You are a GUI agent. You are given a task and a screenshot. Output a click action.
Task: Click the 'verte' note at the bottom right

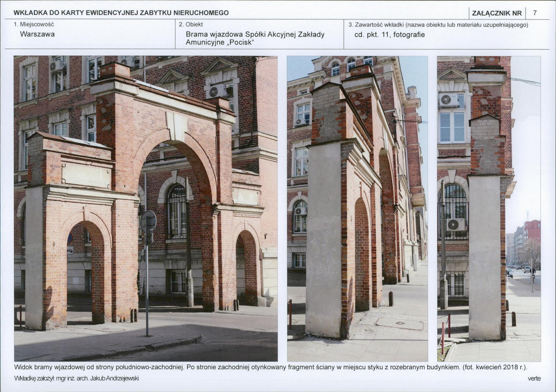pyautogui.click(x=534, y=378)
